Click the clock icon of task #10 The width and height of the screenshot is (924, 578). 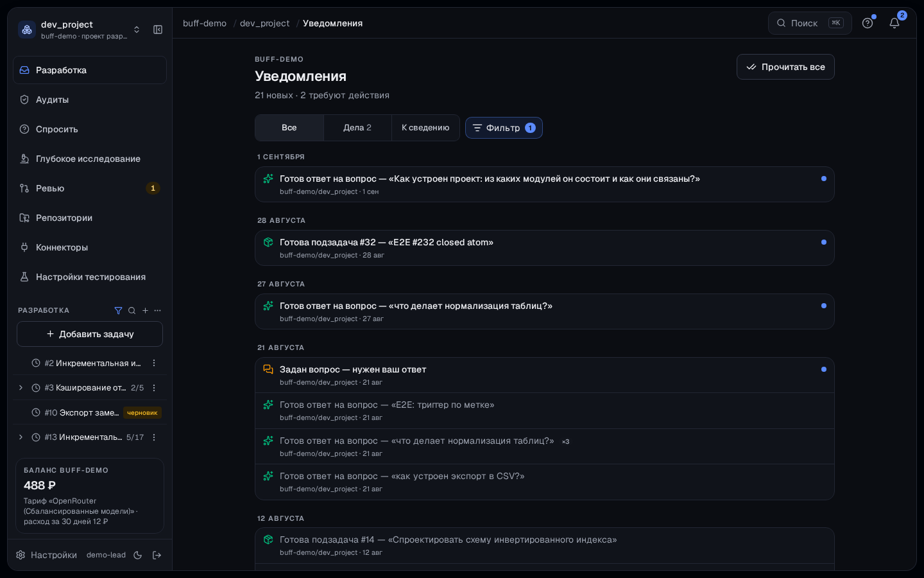36,413
